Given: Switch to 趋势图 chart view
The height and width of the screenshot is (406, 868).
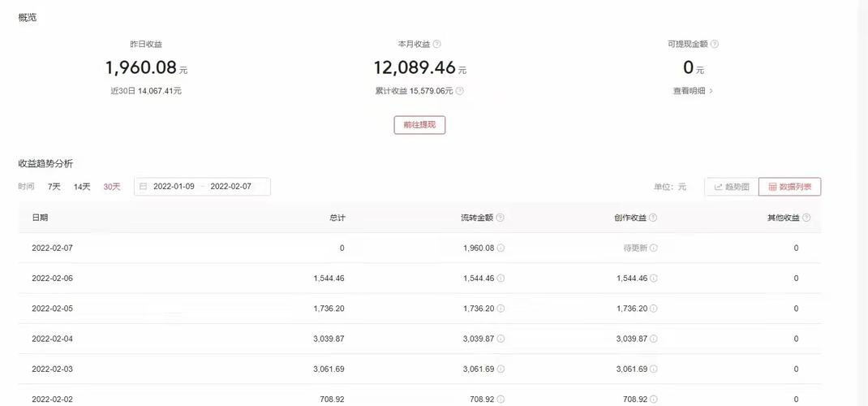Looking at the screenshot, I should click(732, 187).
